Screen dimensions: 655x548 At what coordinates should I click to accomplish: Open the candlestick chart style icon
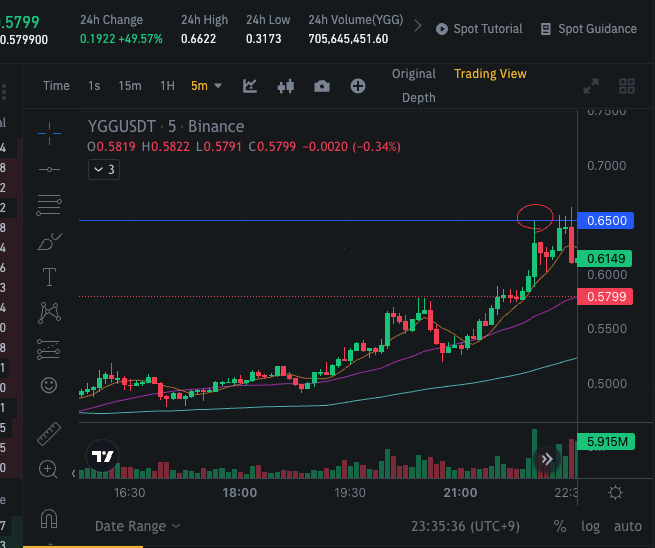click(x=286, y=86)
